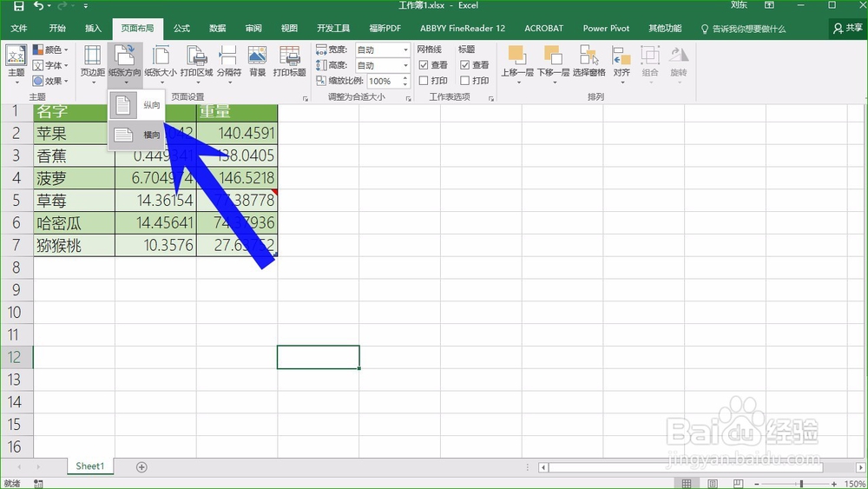Image resolution: width=868 pixels, height=489 pixels.
Task: Switch to Page Break Preview icon
Action: (738, 484)
